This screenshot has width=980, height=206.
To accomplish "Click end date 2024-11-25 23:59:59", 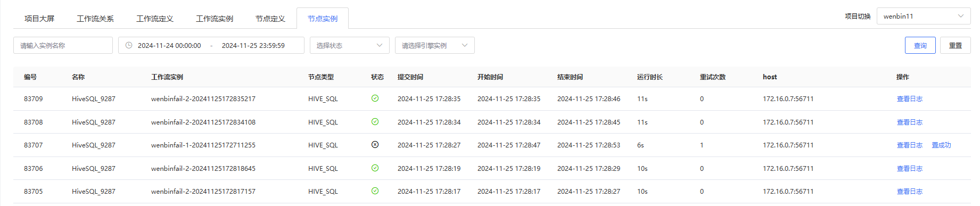I will click(x=253, y=46).
